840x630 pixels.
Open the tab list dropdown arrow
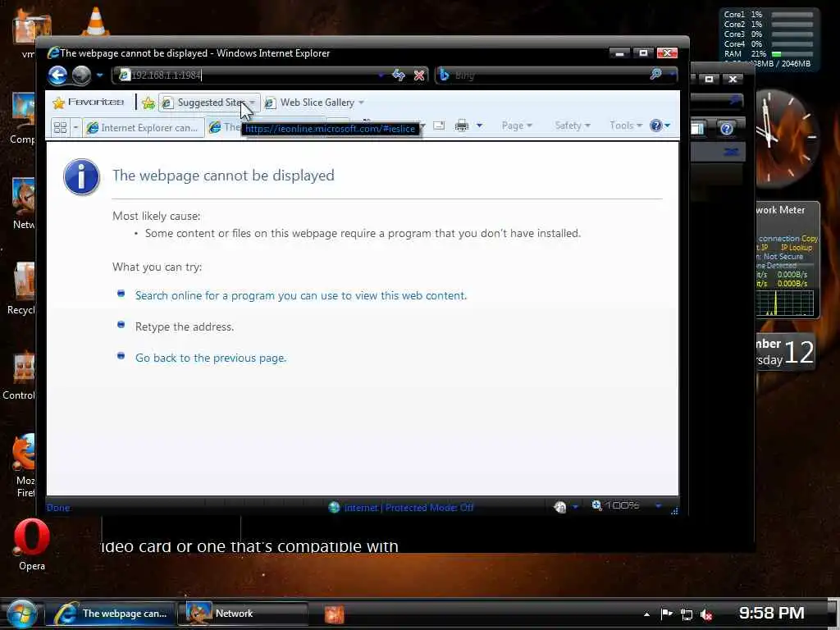point(75,127)
